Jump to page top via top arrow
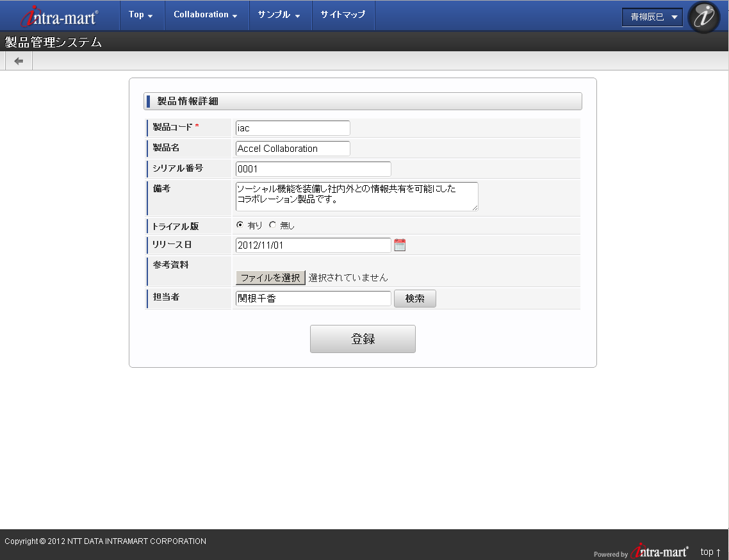Image resolution: width=729 pixels, height=560 pixels. pyautogui.click(x=710, y=552)
